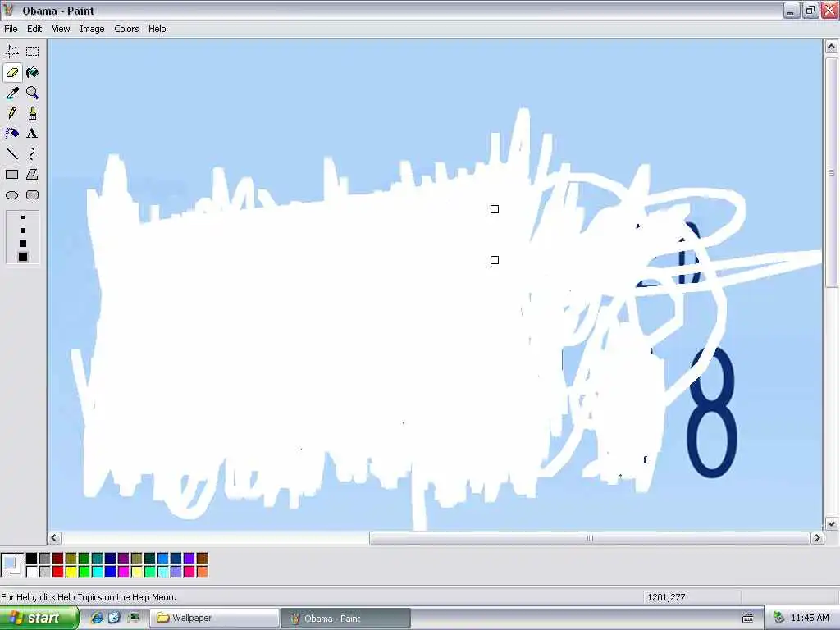The image size is (840, 630).
Task: Set third eraser size option
Action: click(x=22, y=243)
